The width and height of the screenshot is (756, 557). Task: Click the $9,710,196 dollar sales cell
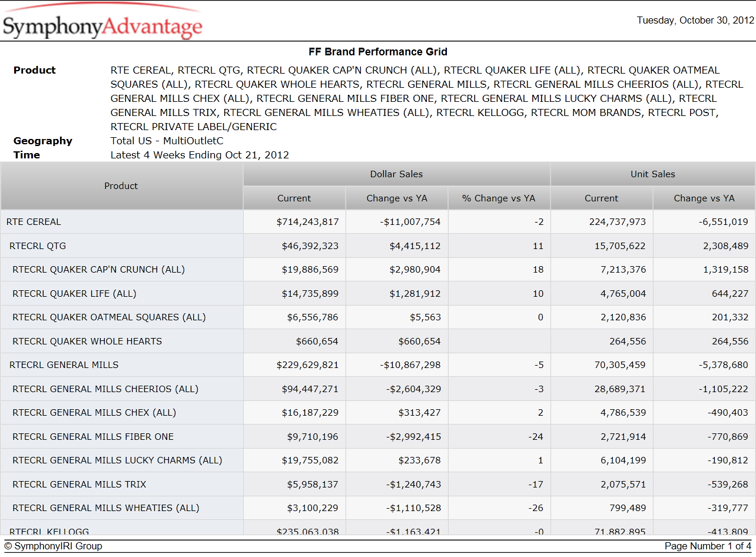[x=294, y=436]
